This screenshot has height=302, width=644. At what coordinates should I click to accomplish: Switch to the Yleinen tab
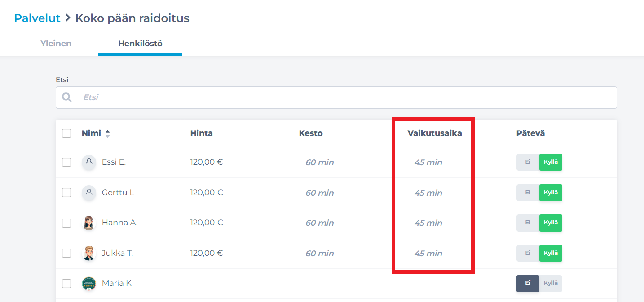[56, 44]
